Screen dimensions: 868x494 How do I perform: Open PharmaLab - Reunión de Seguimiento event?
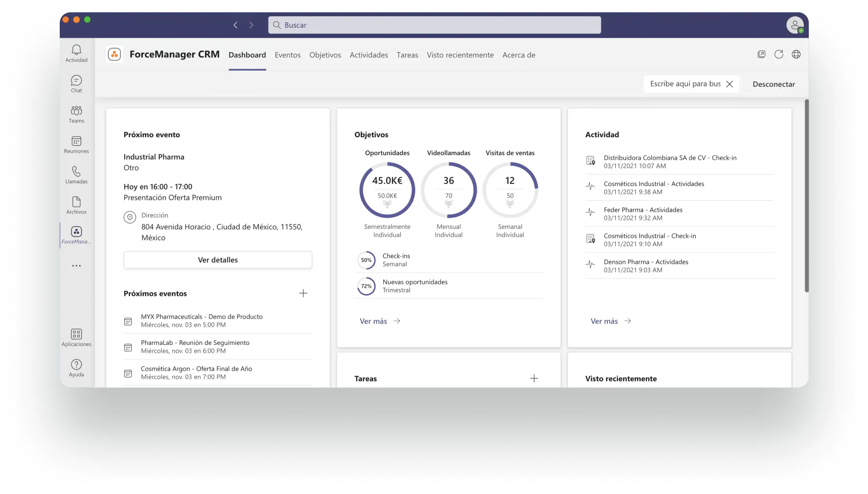pos(218,346)
